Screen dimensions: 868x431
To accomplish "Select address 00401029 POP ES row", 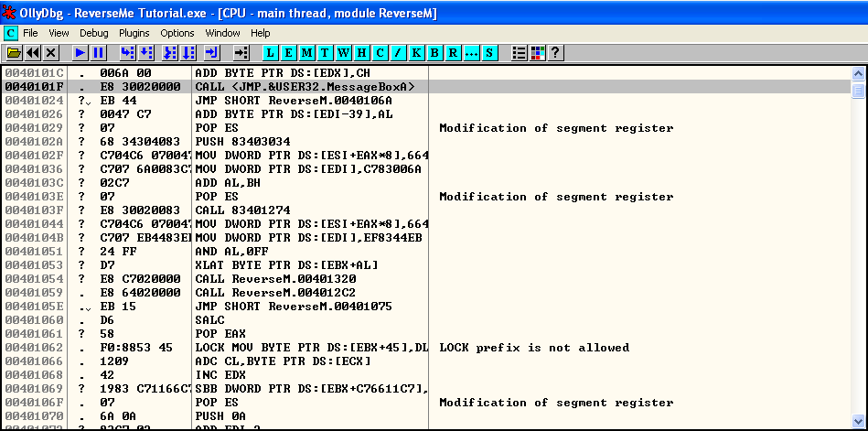I will coord(425,128).
